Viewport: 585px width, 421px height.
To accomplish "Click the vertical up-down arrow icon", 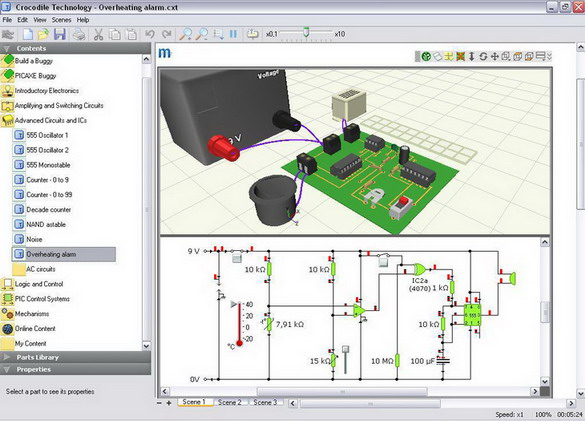I will tap(472, 56).
